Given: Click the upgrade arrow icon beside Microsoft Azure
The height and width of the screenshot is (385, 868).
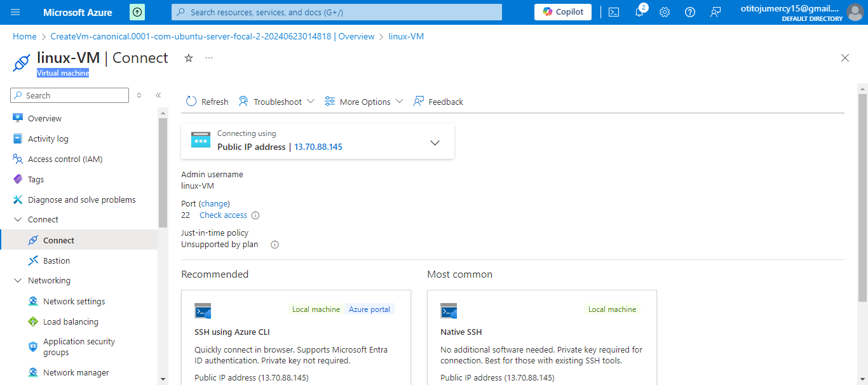Looking at the screenshot, I should point(137,12).
